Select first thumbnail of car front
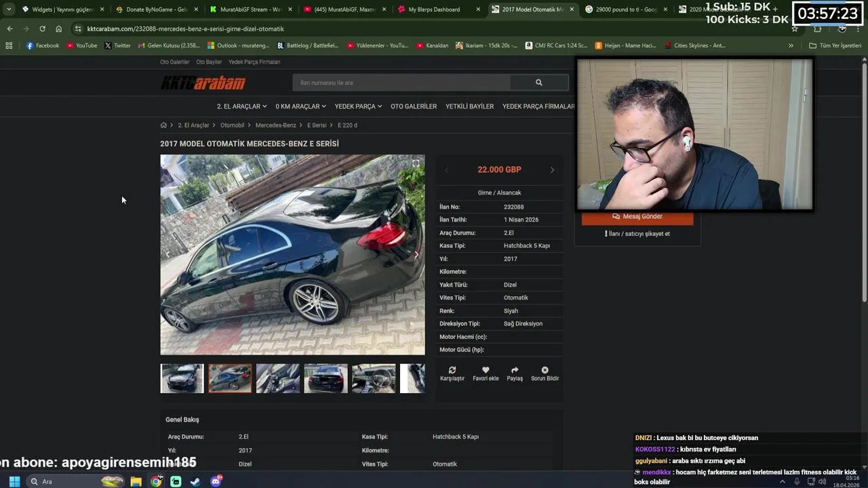This screenshot has width=868, height=488. [x=182, y=379]
